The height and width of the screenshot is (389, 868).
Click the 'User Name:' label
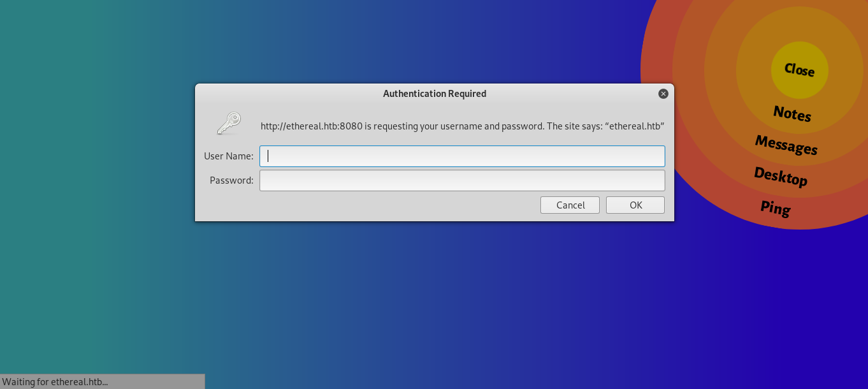coord(228,156)
